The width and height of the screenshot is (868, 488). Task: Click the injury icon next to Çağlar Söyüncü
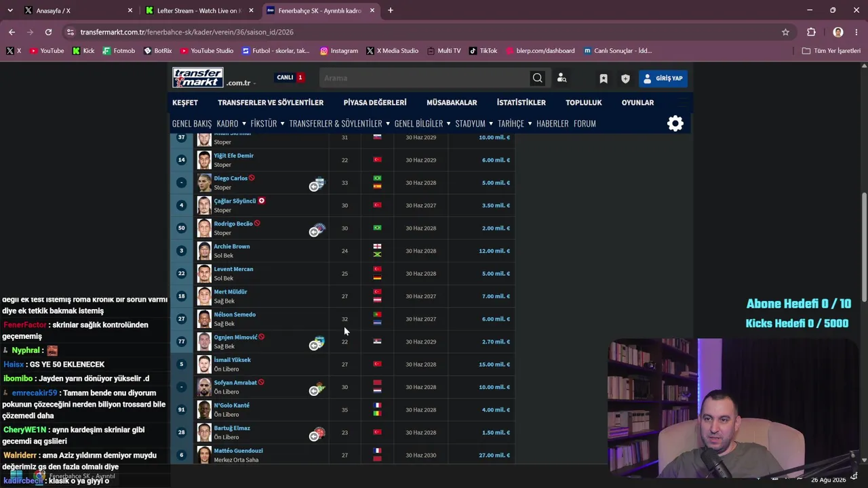click(x=262, y=201)
